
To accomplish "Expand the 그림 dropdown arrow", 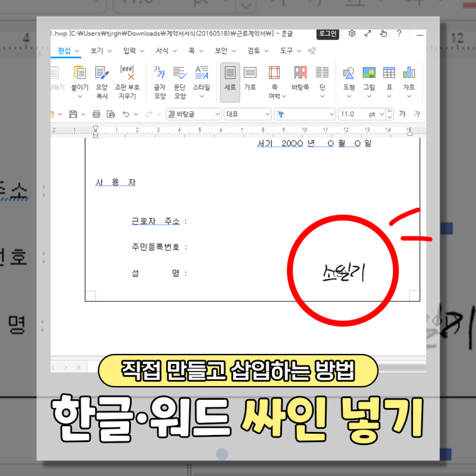I will point(369,96).
